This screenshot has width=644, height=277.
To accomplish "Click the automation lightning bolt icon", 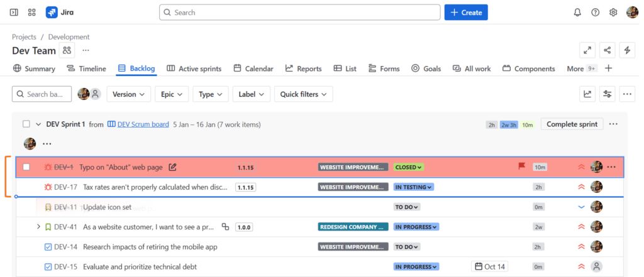I will 626,50.
